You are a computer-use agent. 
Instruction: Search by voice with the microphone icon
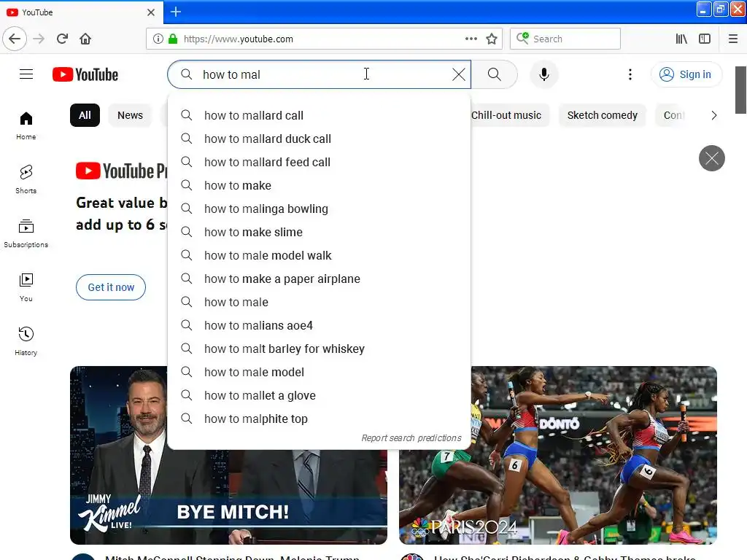544,74
